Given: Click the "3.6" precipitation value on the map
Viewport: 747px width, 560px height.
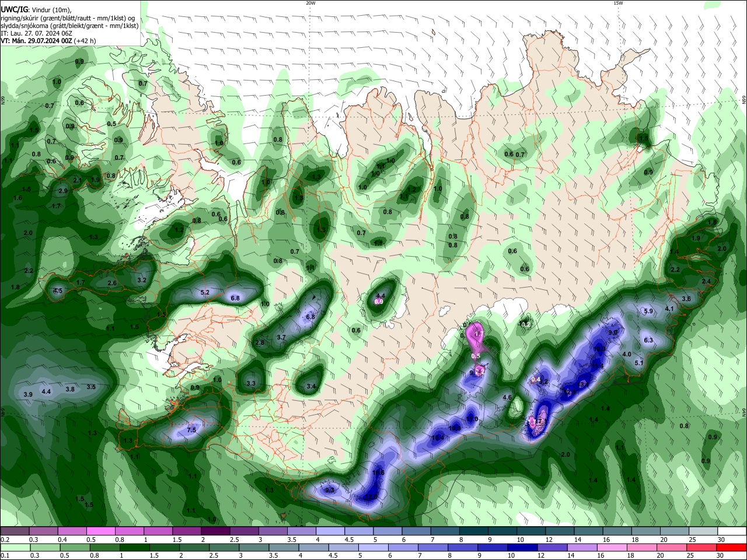Looking at the screenshot, I should (686, 299).
